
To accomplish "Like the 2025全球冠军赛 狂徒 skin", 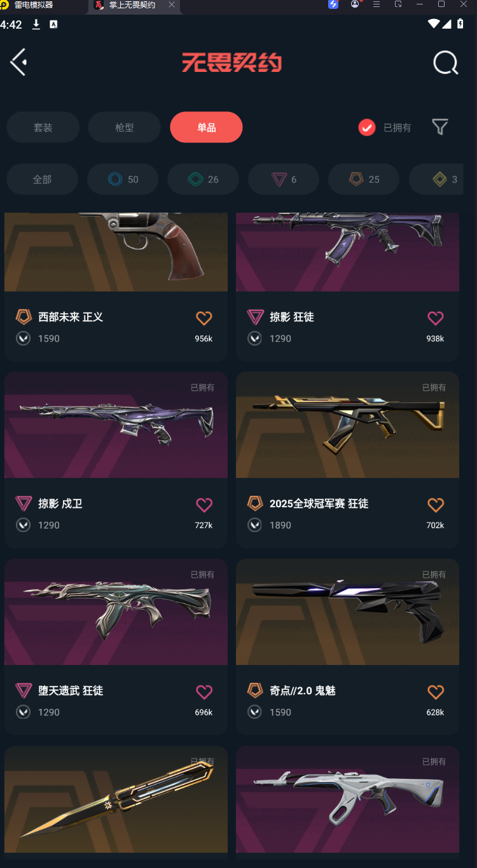I will [435, 505].
